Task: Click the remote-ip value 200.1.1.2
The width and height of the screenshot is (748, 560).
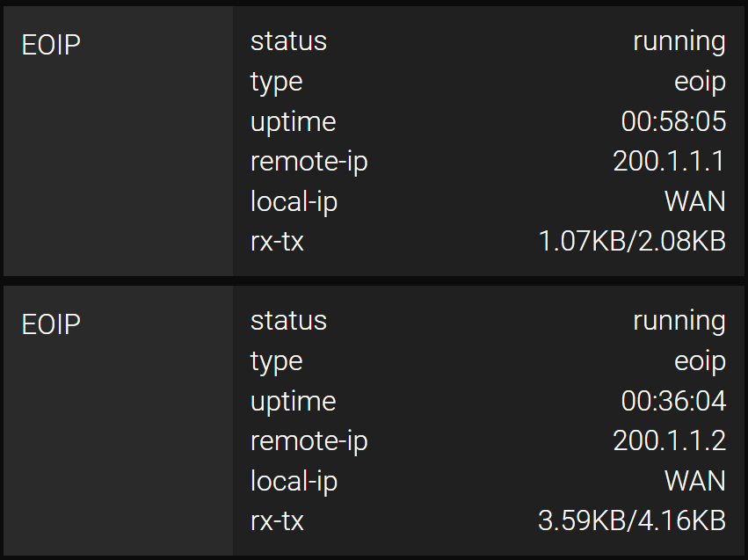Action: pyautogui.click(x=669, y=440)
